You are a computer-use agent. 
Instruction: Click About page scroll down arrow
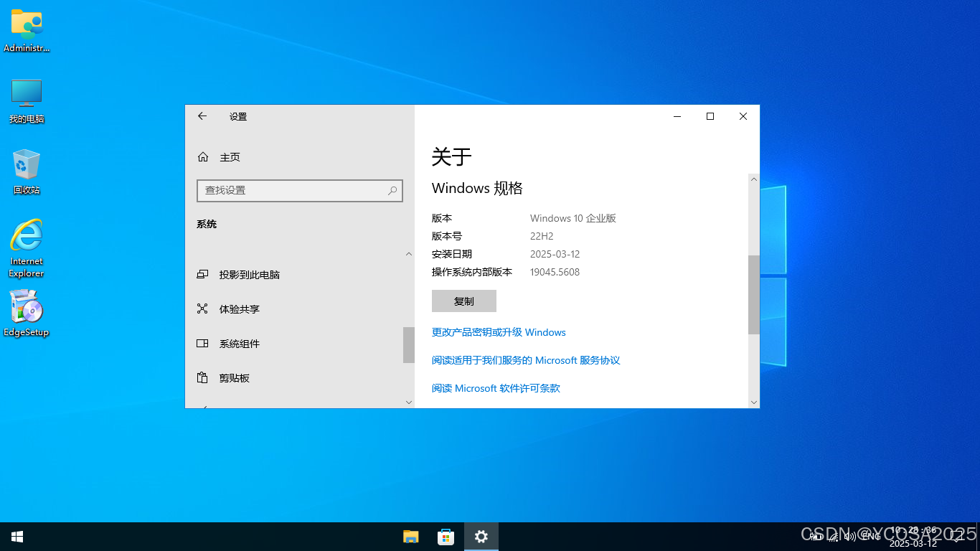754,402
